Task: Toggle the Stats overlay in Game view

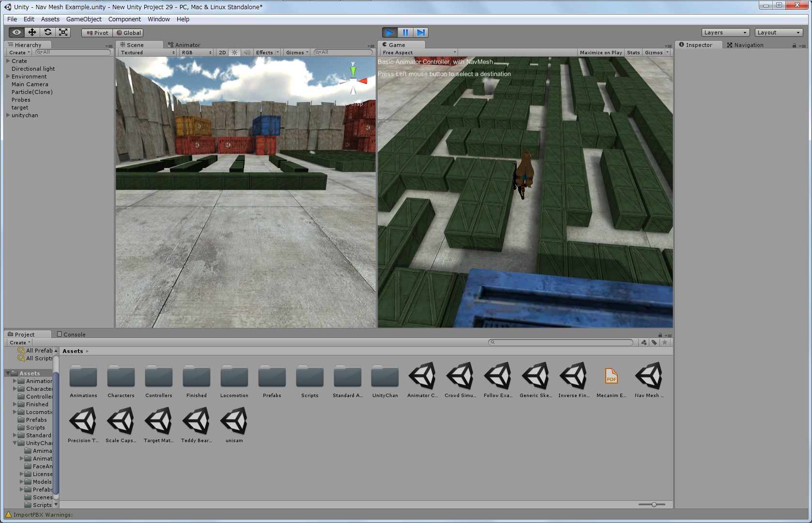Action: (x=633, y=52)
